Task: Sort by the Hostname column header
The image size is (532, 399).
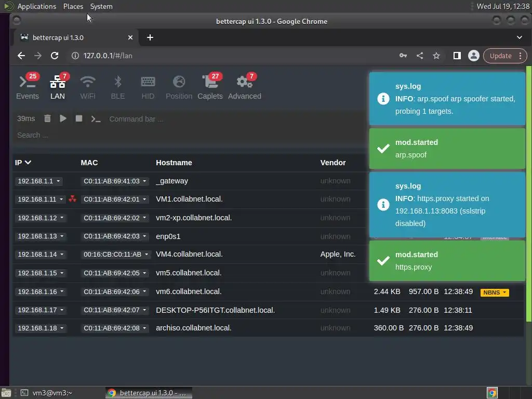Action: pos(174,163)
